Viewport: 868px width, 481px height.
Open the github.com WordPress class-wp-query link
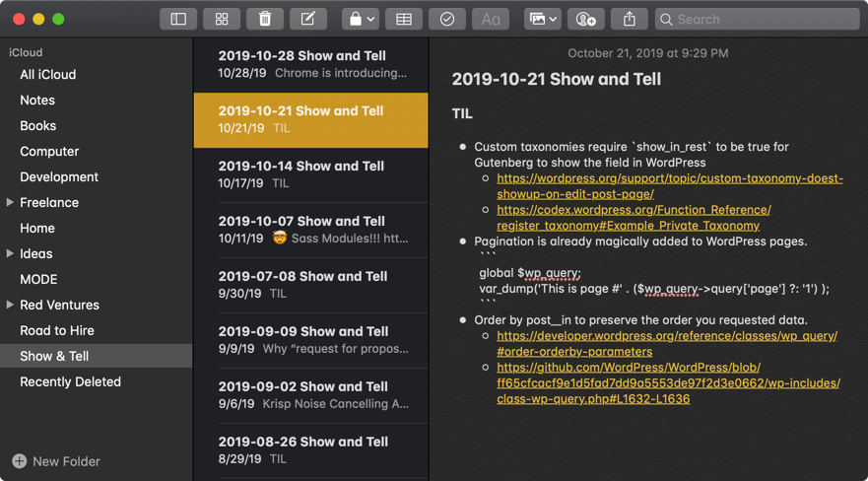tap(668, 383)
